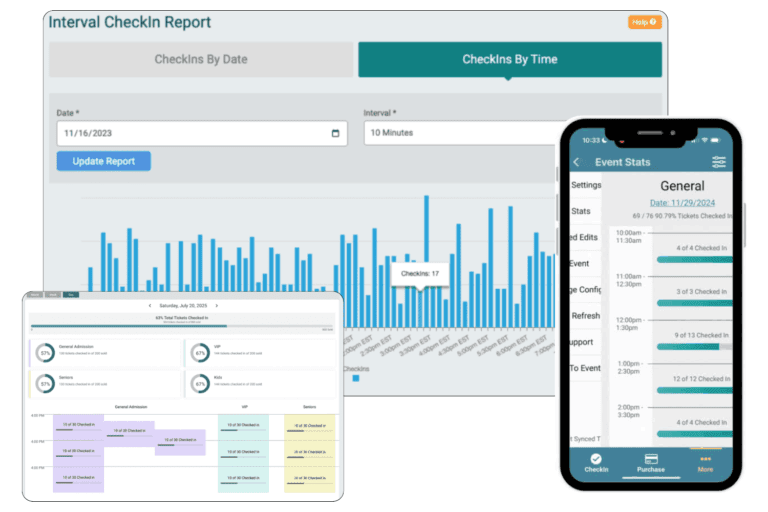
Task: Click the 9 of 13 Checked In progress bar
Action: tap(696, 346)
